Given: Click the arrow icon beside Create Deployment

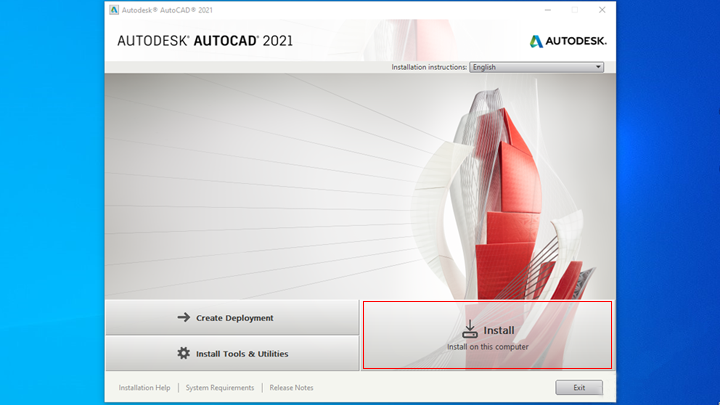Looking at the screenshot, I should [x=183, y=318].
